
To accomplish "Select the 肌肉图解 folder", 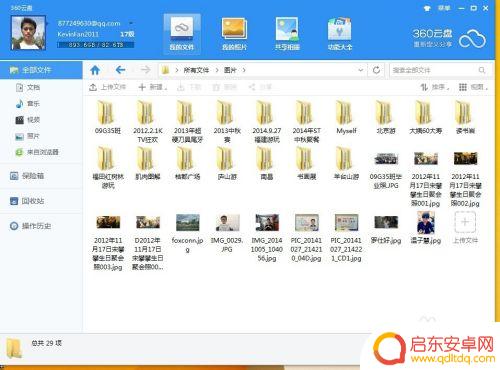I will click(x=148, y=163).
